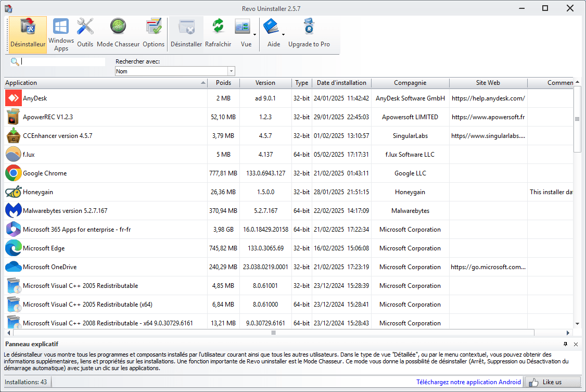Select Visual C++ 2005 Redistributable (x64) icon
The image size is (586, 392).
coord(14,304)
